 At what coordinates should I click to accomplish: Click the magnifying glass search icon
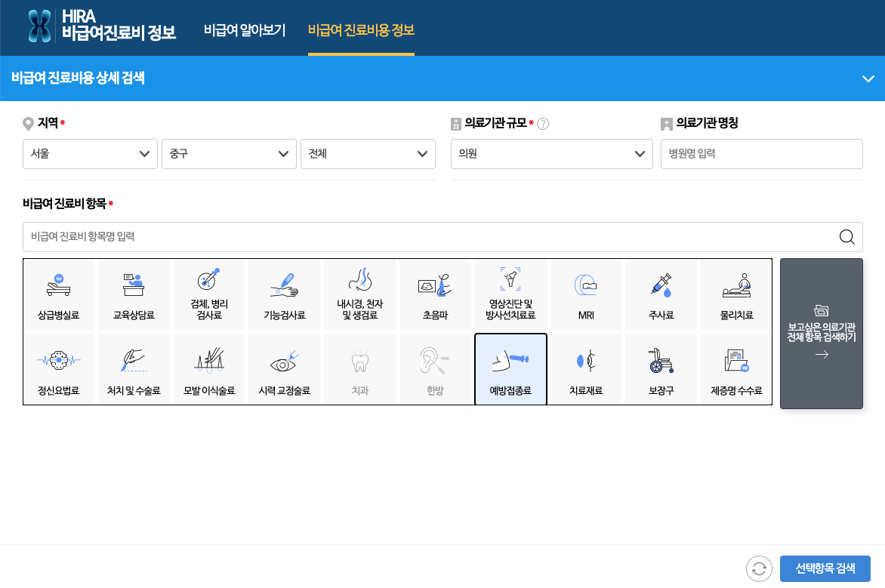(846, 236)
